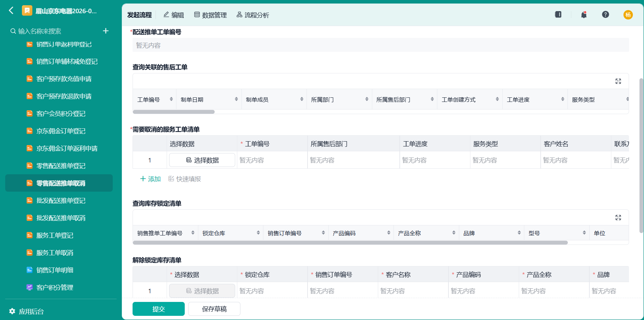Click the 应用后台 gear icon
Viewport: 644px width, 320px height.
click(12, 311)
